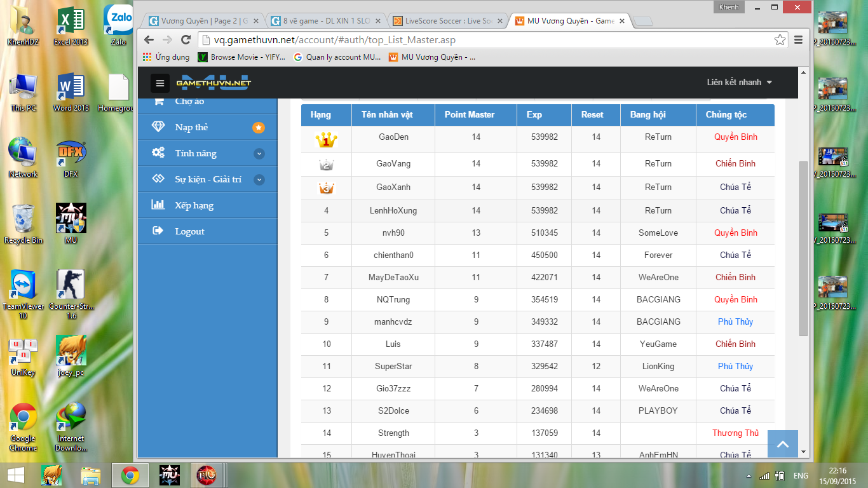Open Chrome's menu icon at the toolbar's right
868x488 pixels.
[x=799, y=40]
